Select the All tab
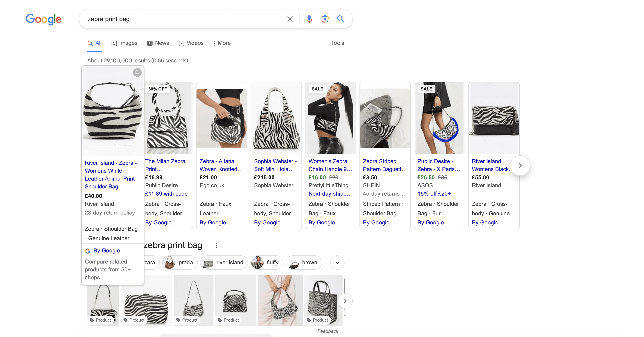 [x=95, y=43]
